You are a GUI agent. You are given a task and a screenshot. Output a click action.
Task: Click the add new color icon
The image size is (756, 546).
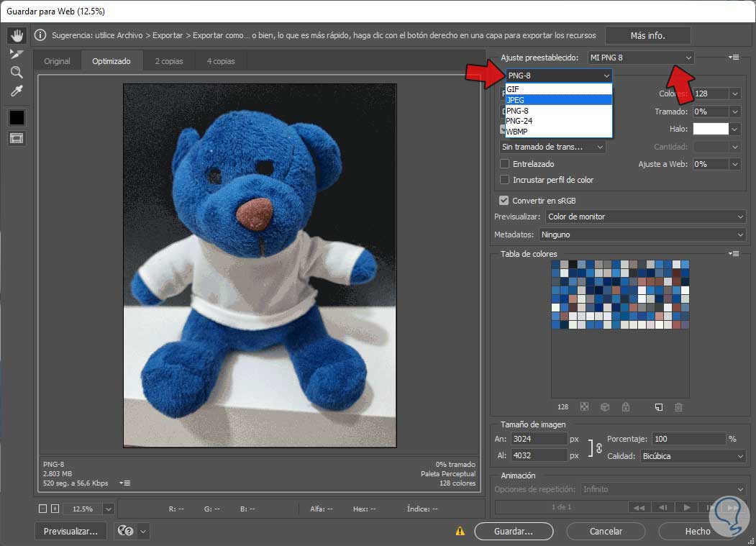click(x=659, y=407)
